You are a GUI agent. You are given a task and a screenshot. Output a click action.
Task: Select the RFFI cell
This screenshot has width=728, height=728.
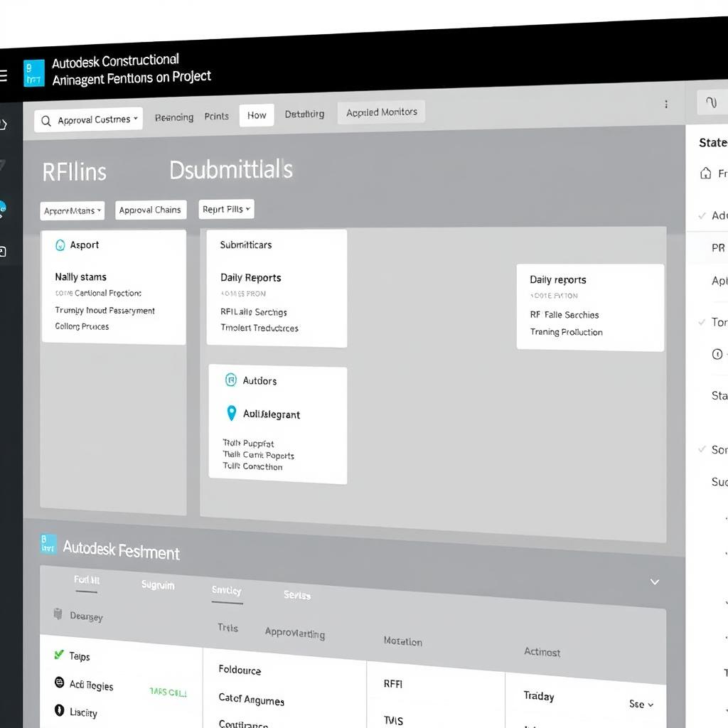pos(393,684)
